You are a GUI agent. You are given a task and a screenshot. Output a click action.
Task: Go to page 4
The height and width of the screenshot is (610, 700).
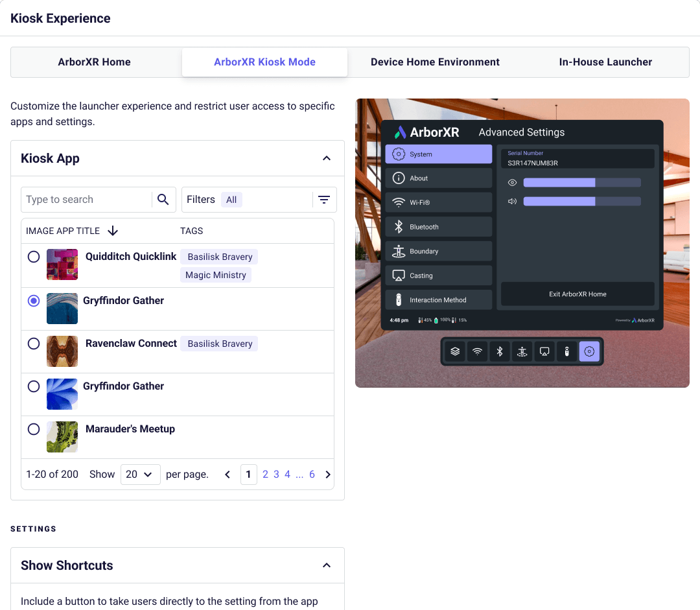tap(288, 475)
